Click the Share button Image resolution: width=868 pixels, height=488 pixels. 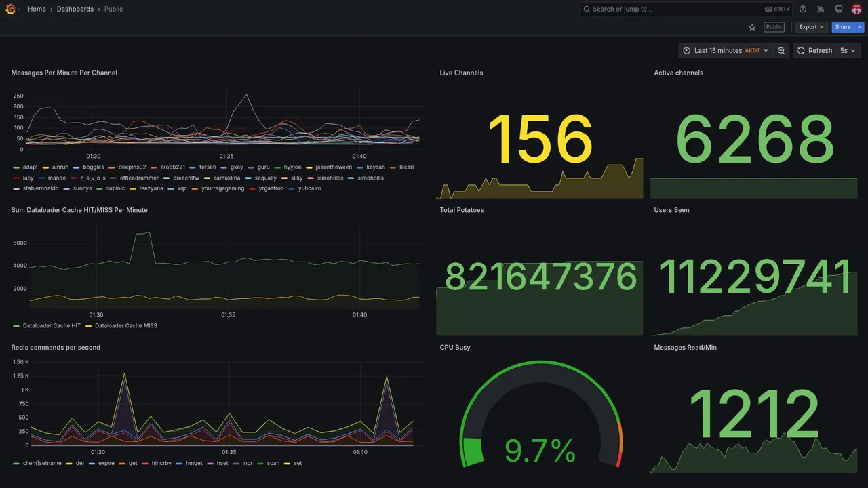click(843, 27)
